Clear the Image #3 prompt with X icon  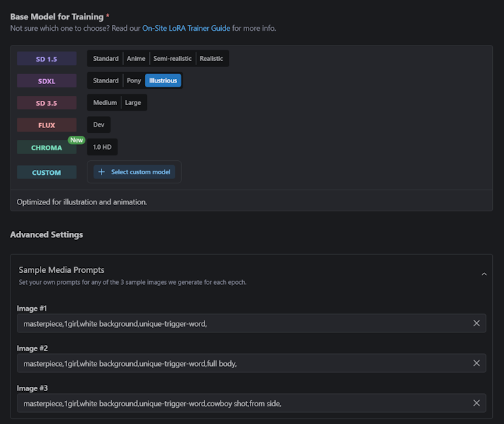pyautogui.click(x=477, y=403)
